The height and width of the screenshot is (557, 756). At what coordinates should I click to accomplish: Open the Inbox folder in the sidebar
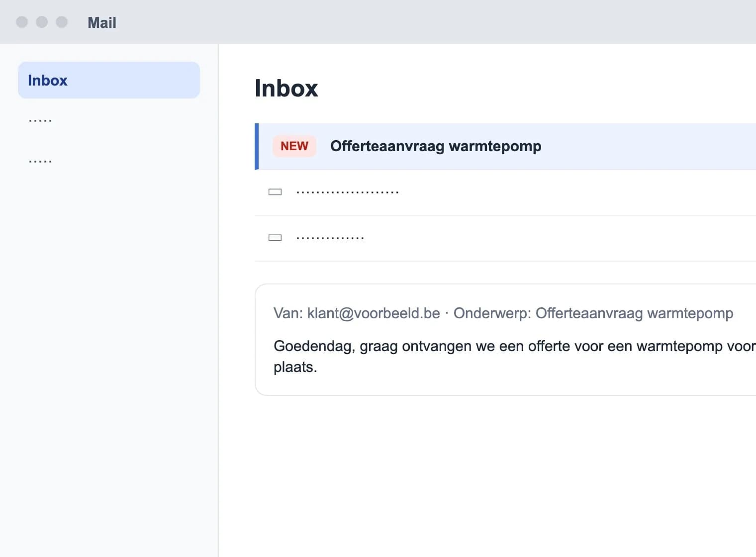click(x=109, y=80)
